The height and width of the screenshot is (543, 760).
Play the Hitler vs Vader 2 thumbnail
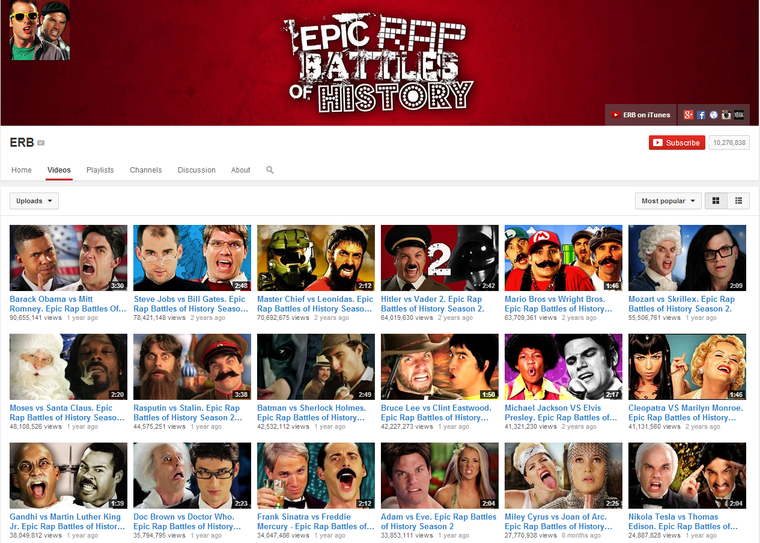point(440,258)
